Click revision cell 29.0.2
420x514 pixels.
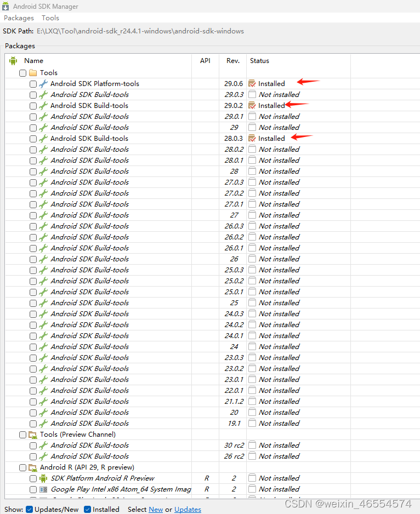point(233,106)
